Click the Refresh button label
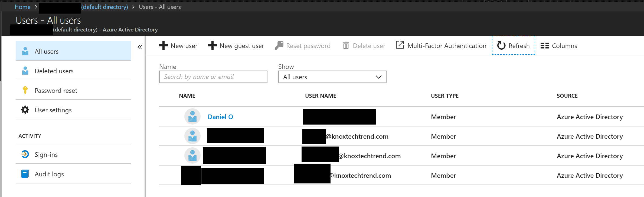This screenshot has width=644, height=197. point(519,46)
